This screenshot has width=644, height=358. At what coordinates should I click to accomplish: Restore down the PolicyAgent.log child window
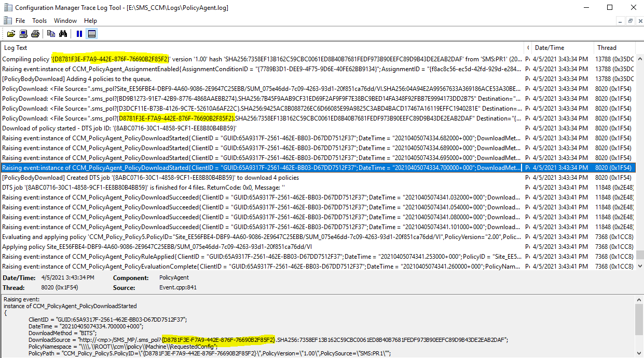(629, 21)
